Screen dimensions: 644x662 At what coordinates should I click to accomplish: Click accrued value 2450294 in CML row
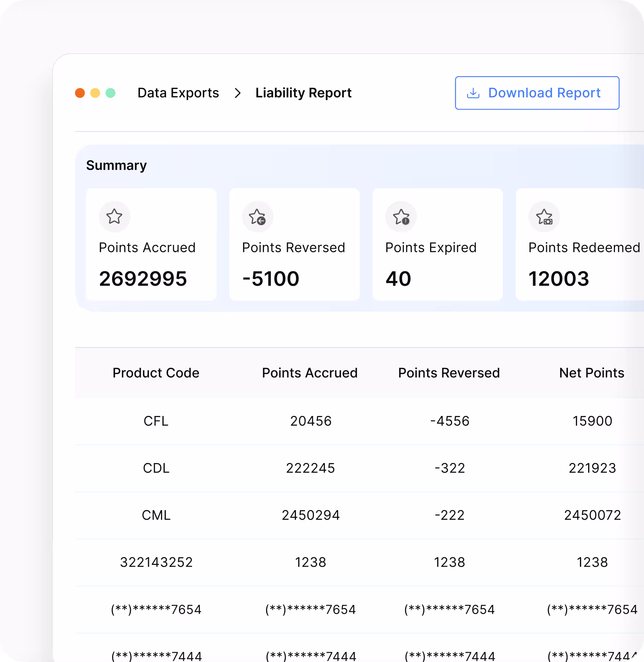click(311, 515)
